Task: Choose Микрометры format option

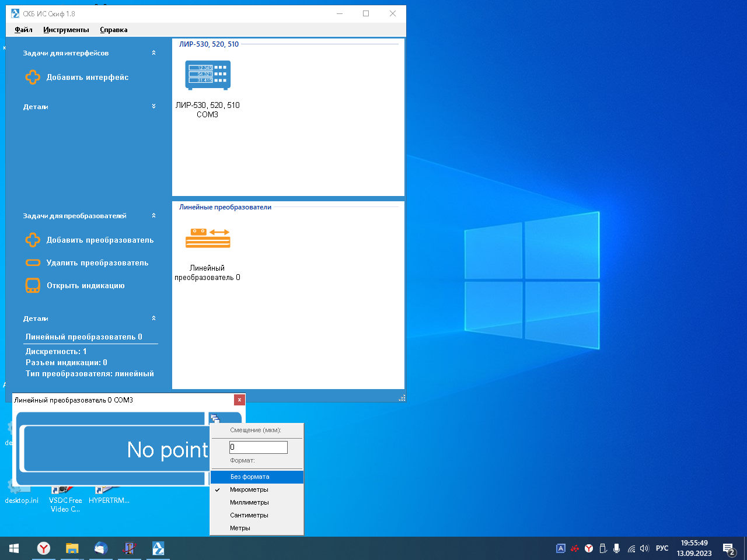Action: point(249,489)
